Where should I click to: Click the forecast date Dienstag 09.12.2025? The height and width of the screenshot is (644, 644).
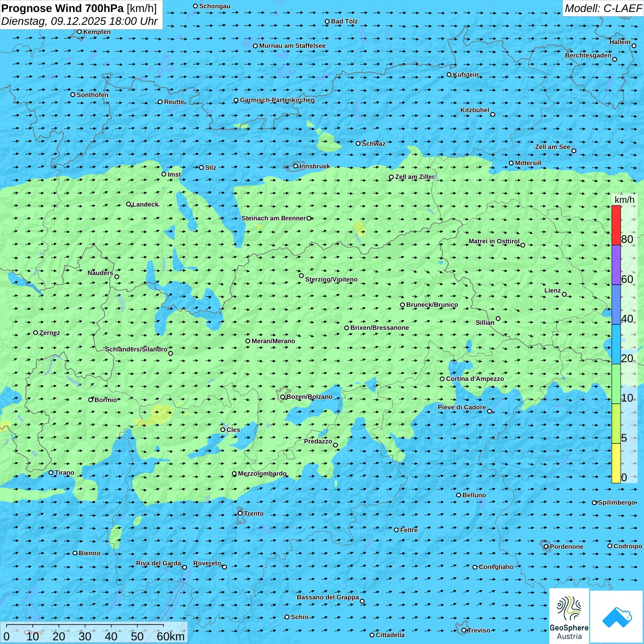point(79,21)
